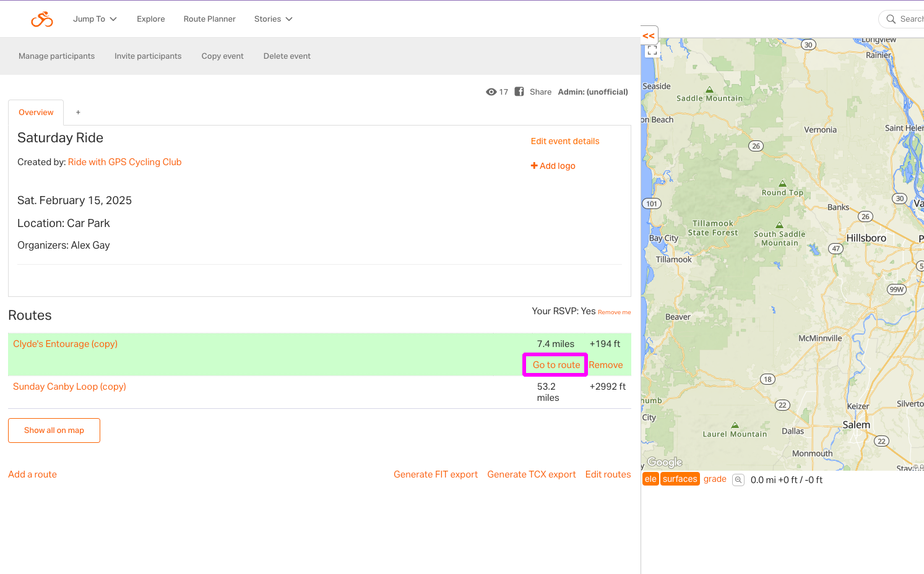Generate FIT export

coord(436,474)
